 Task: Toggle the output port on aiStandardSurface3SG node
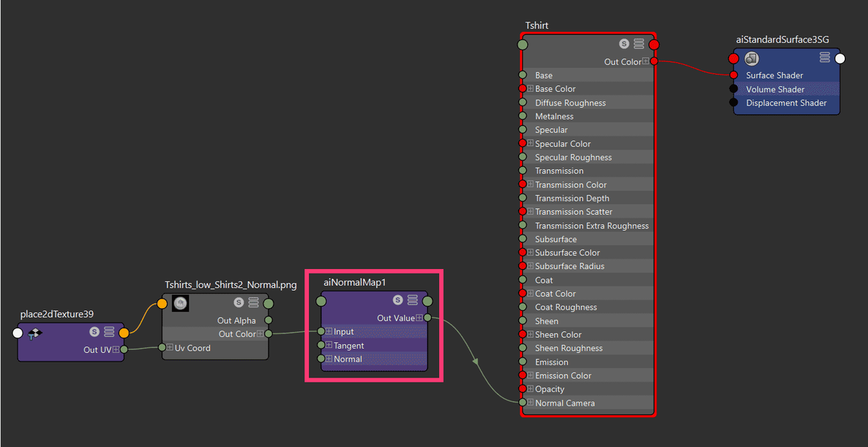[841, 59]
